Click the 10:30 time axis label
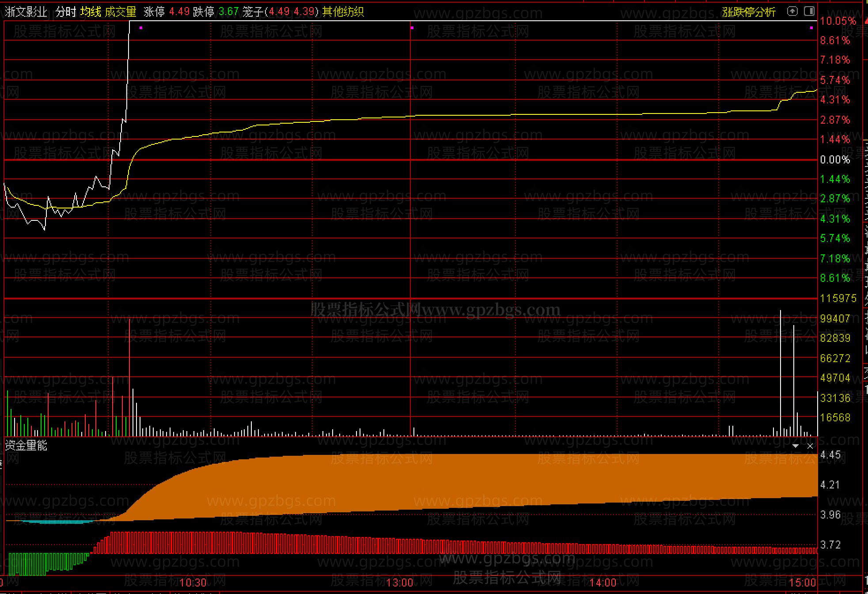The width and height of the screenshot is (868, 594). point(193,583)
